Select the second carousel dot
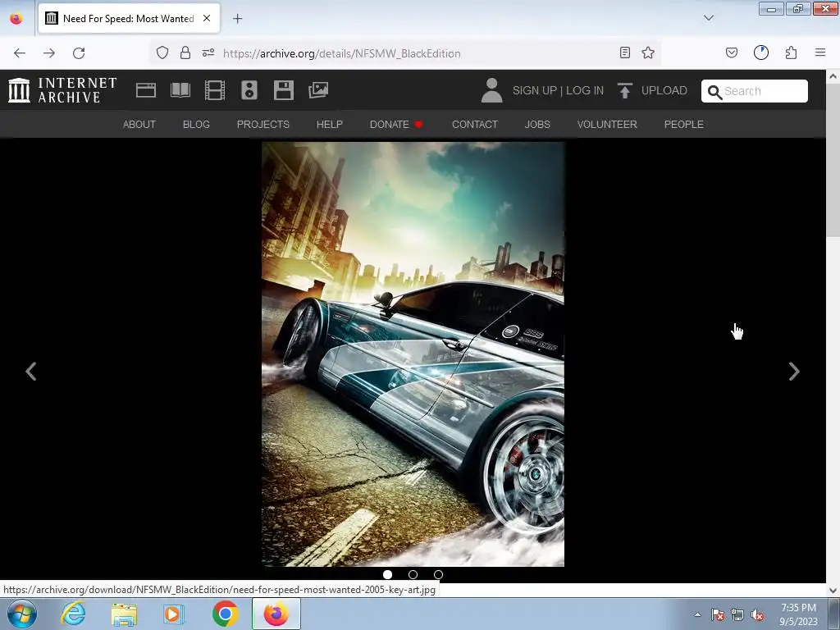 coord(413,574)
